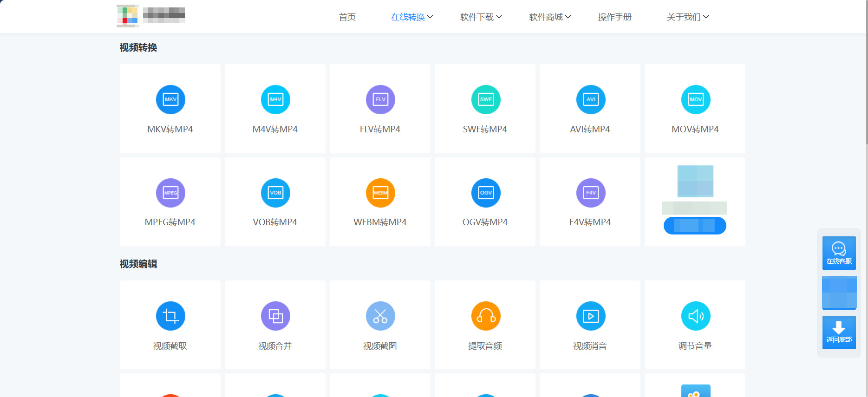Click the M4V转MP4 text label

pyautogui.click(x=275, y=130)
